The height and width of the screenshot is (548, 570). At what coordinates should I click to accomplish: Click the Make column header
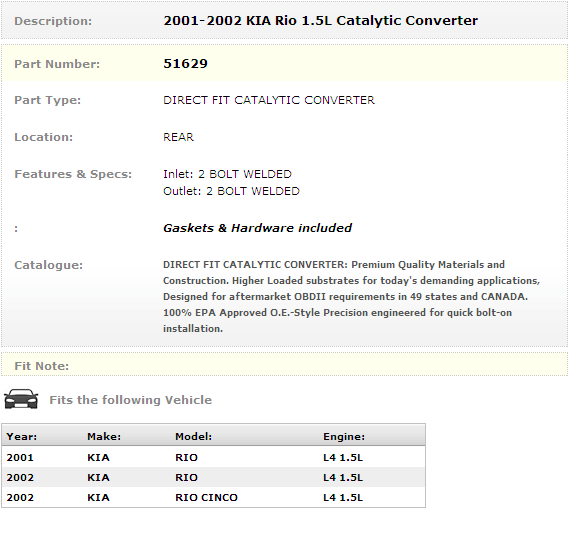104,436
